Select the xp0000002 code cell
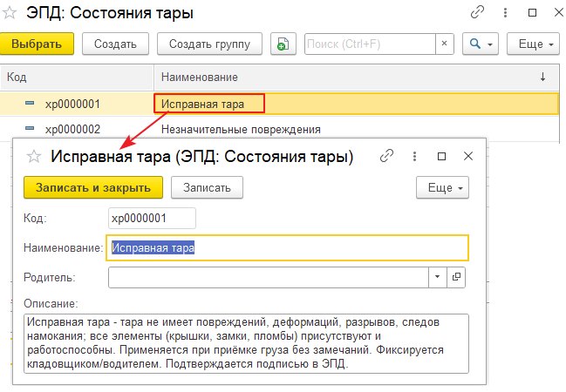The width and height of the screenshot is (566, 392). click(72, 129)
